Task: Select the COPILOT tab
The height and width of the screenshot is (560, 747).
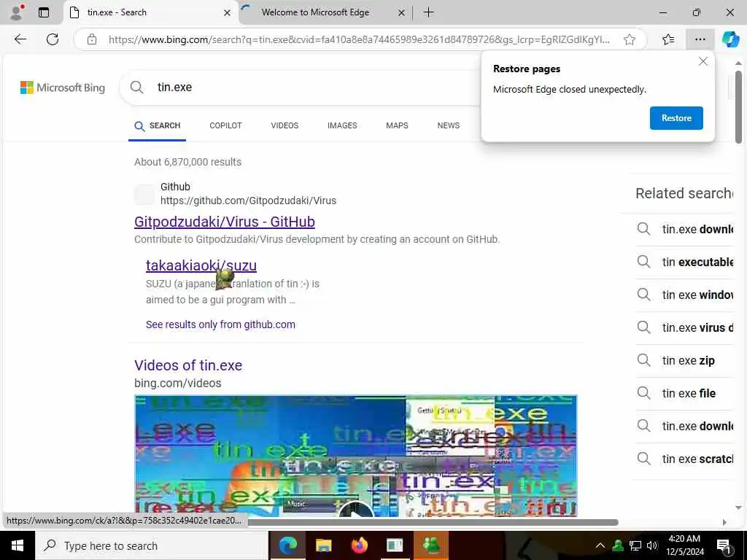Action: pyautogui.click(x=225, y=125)
